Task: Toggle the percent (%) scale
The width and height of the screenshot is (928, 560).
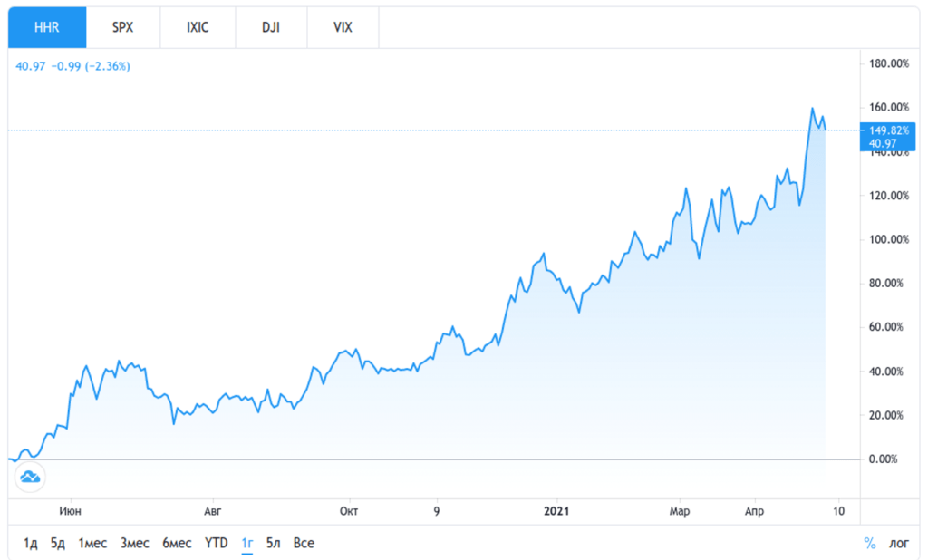Action: point(870,543)
